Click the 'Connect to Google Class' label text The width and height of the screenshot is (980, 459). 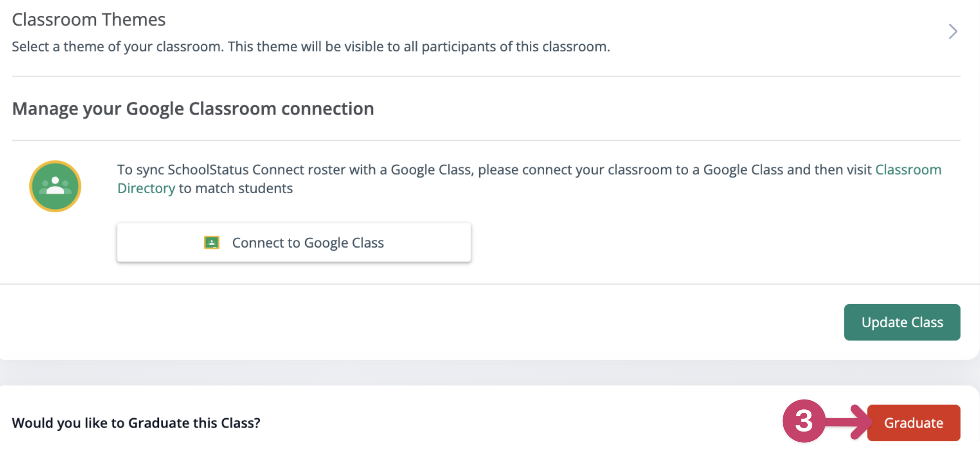[308, 243]
